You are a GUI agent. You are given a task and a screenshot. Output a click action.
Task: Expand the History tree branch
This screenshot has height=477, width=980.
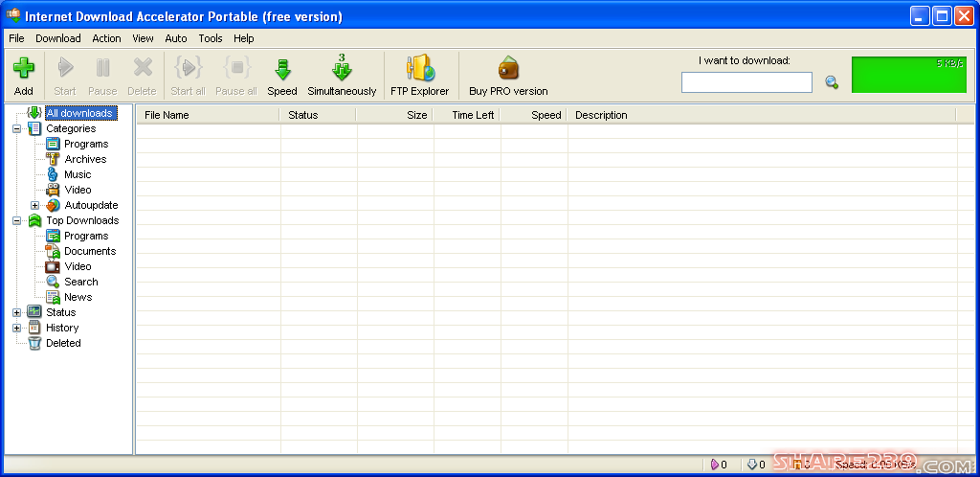(17, 328)
